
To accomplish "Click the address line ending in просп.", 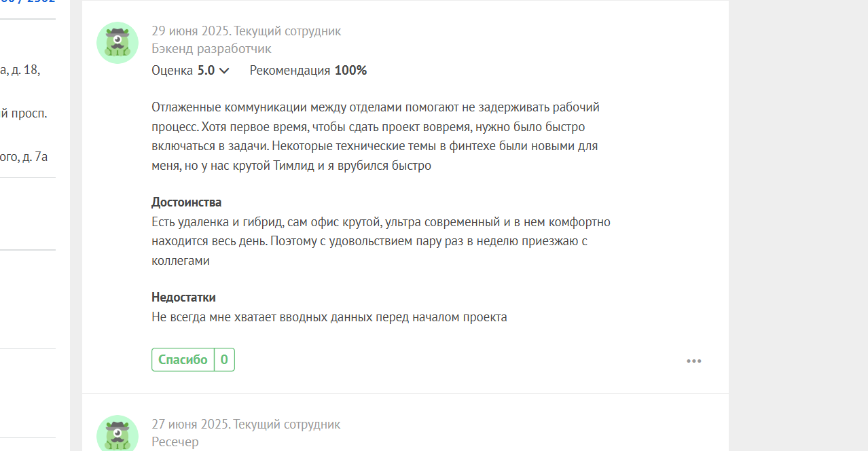I will point(24,113).
